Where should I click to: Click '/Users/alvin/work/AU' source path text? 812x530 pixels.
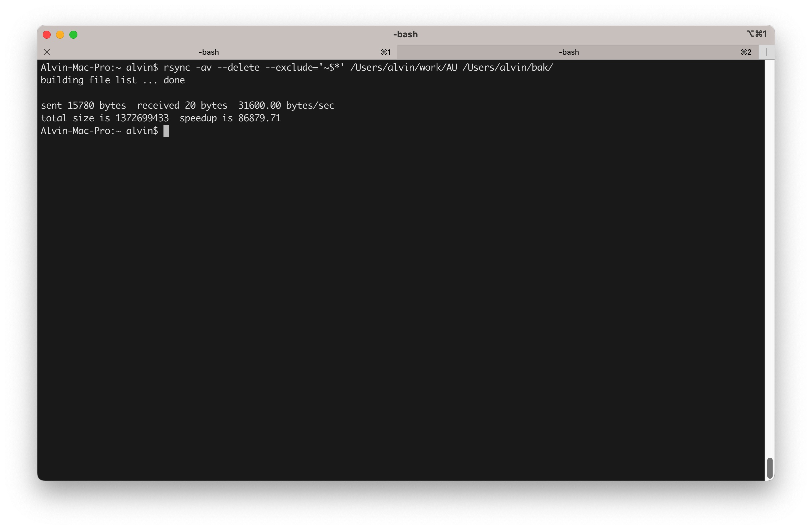tap(403, 67)
